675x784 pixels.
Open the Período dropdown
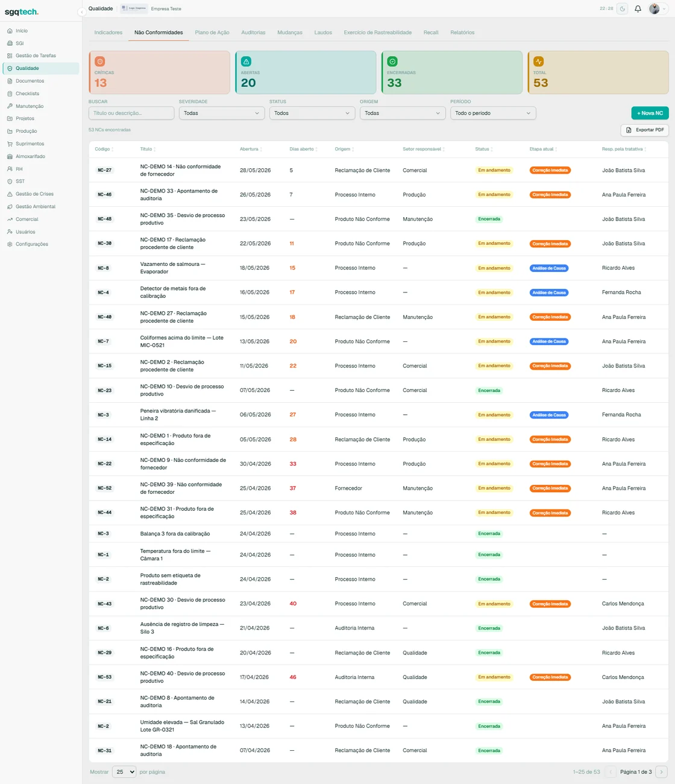tap(493, 113)
